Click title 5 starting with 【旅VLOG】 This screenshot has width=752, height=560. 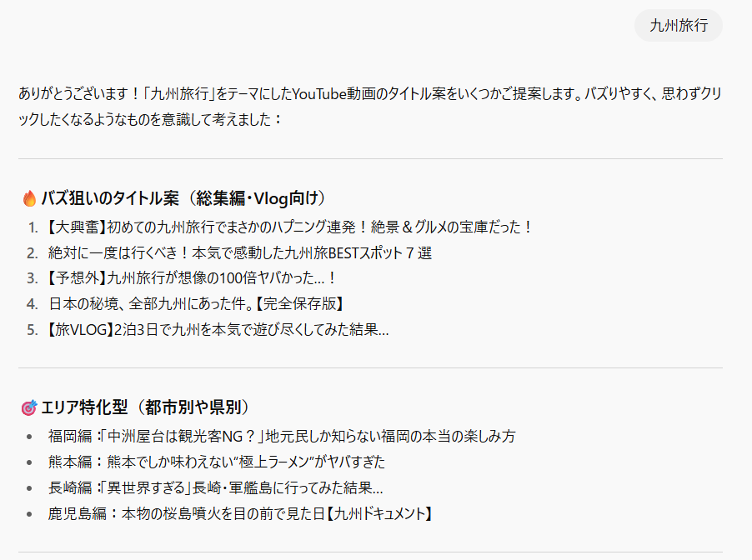[218, 330]
